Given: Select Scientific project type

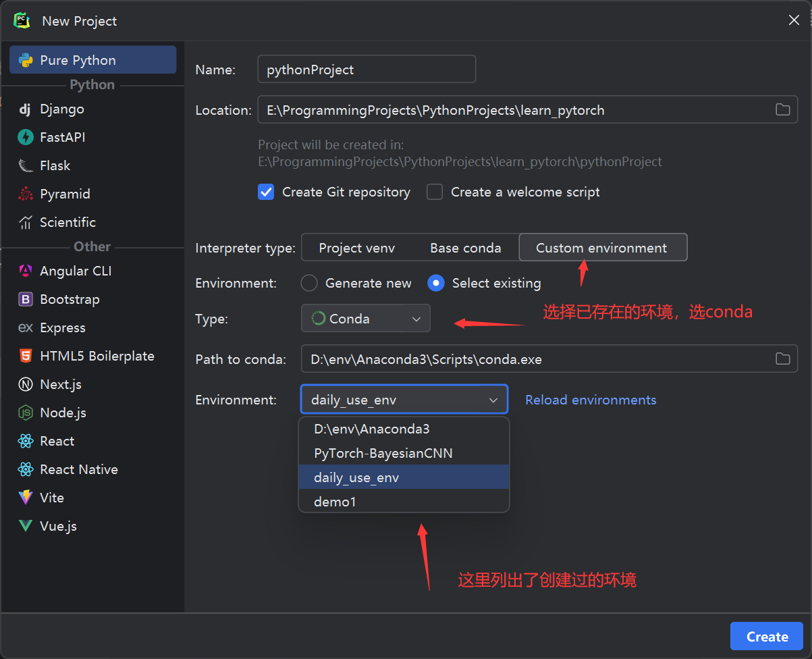Looking at the screenshot, I should click(x=92, y=222).
